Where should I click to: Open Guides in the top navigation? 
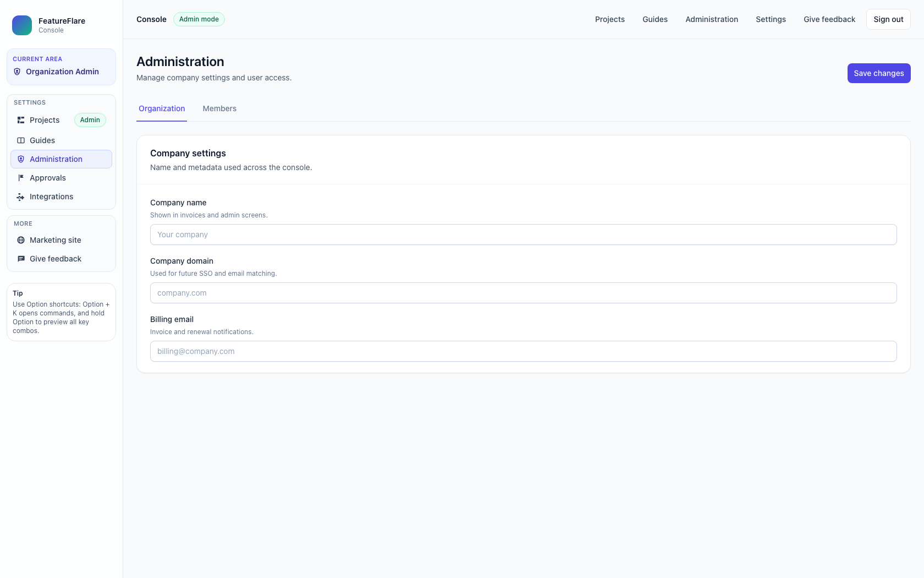(x=655, y=19)
